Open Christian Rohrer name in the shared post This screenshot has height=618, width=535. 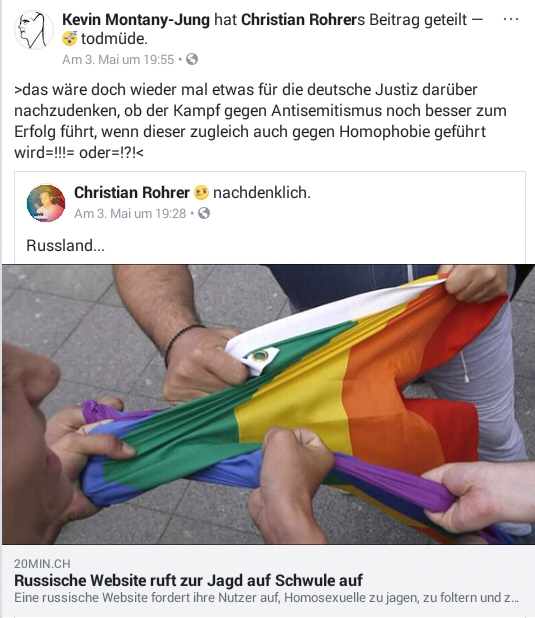pyautogui.click(x=132, y=193)
